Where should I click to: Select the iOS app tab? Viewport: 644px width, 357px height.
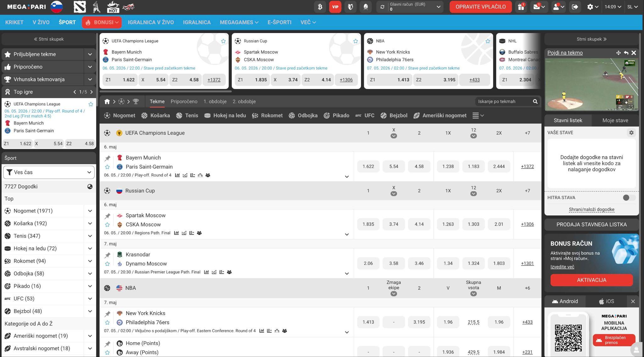coord(607,301)
